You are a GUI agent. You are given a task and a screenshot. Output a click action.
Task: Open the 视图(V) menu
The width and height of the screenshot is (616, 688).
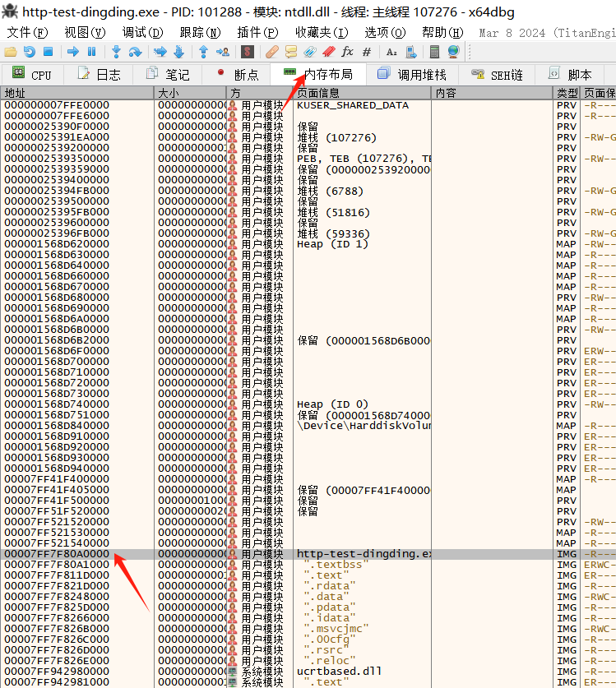pyautogui.click(x=86, y=33)
